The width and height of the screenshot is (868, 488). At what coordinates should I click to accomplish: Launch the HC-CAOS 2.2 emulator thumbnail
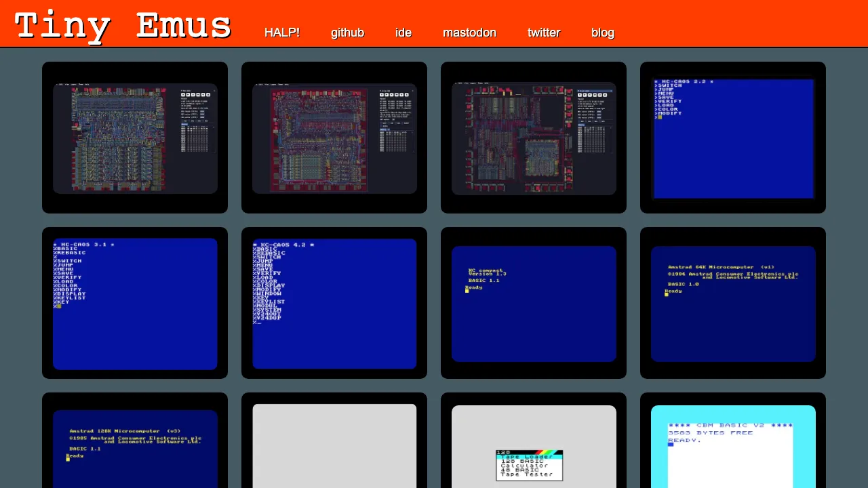[x=733, y=138]
